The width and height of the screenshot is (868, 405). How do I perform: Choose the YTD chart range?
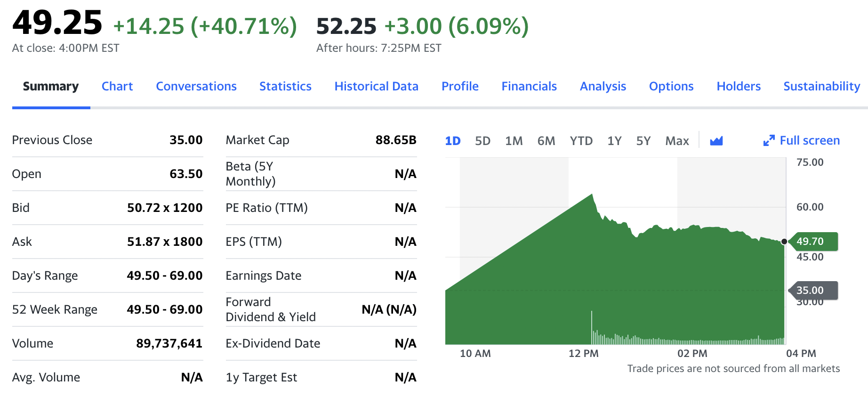tap(581, 141)
